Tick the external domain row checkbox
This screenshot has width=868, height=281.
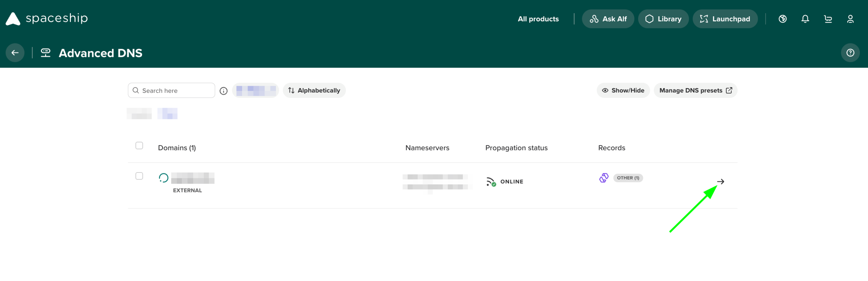click(139, 176)
